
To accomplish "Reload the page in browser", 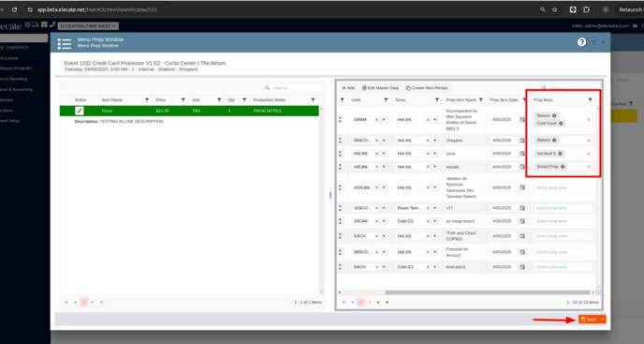I will [14, 9].
